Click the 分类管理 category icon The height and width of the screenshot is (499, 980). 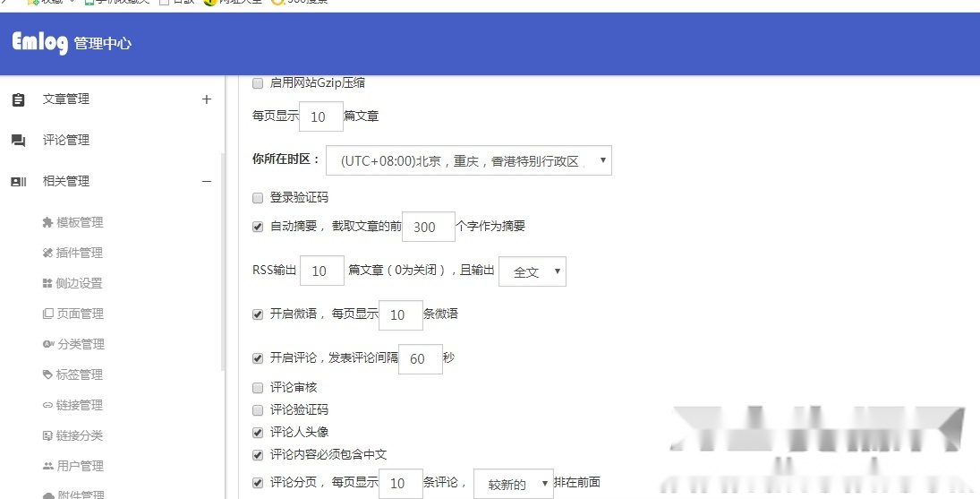(x=48, y=345)
